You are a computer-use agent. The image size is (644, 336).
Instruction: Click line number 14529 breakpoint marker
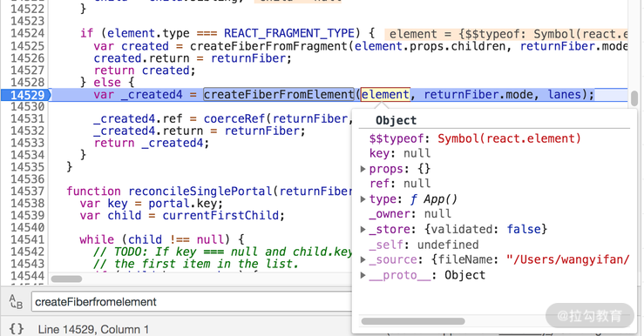(26, 95)
